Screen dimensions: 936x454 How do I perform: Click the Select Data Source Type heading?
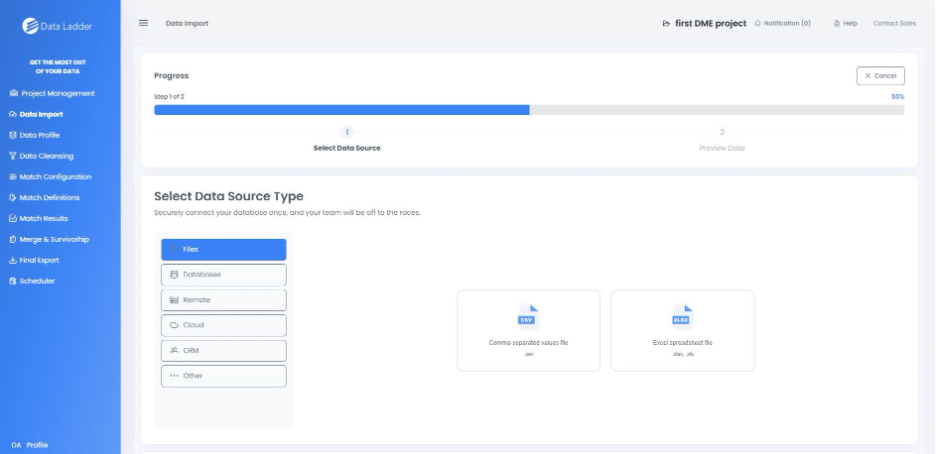point(229,196)
